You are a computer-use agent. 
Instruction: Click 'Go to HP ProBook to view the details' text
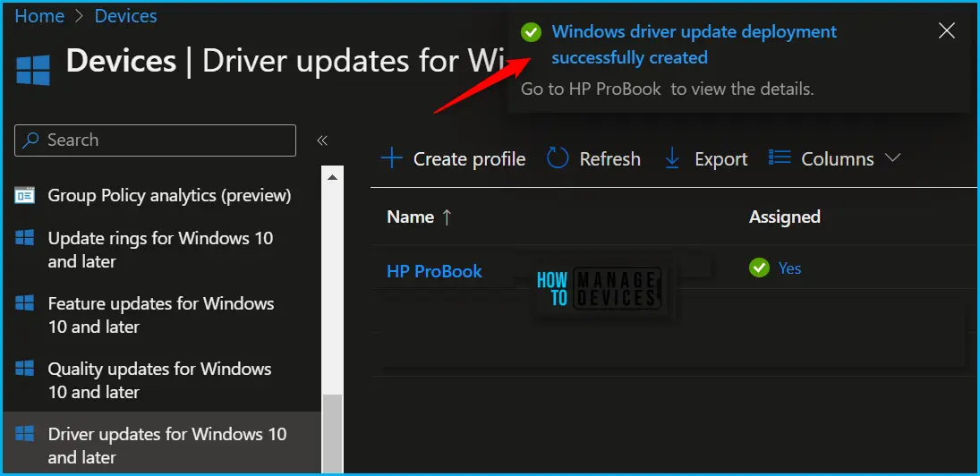pyautogui.click(x=668, y=89)
